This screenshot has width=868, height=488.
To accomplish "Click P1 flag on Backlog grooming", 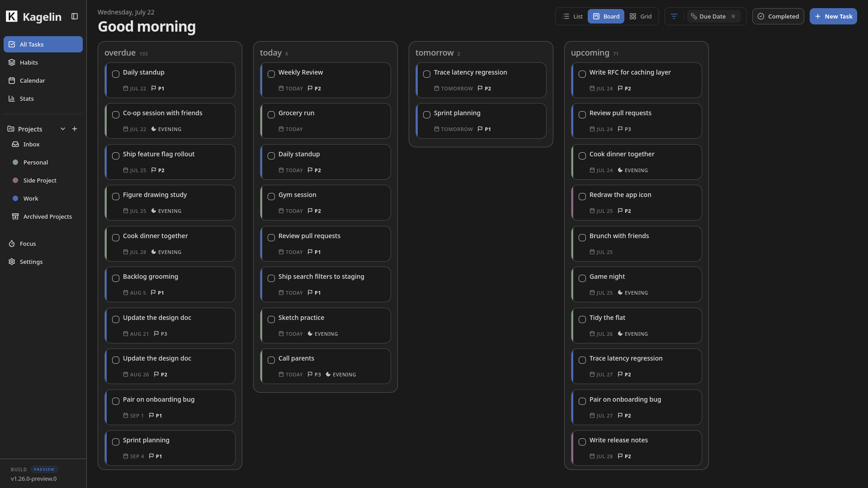I will pos(157,293).
